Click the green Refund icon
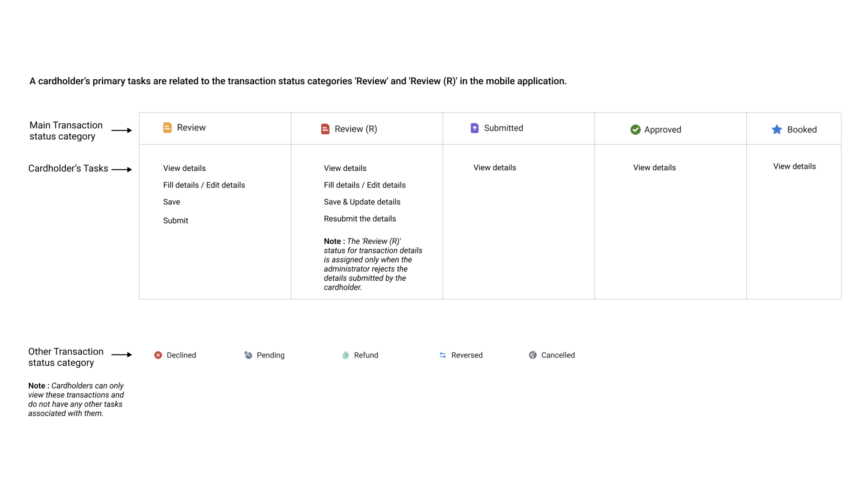This screenshot has height=488, width=868. pos(345,355)
